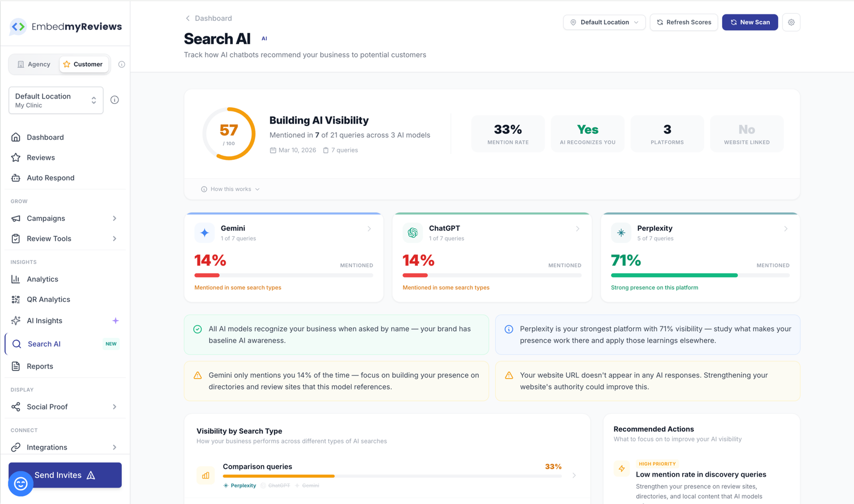Image resolution: width=854 pixels, height=504 pixels.
Task: Click the New Scan button
Action: pyautogui.click(x=749, y=22)
